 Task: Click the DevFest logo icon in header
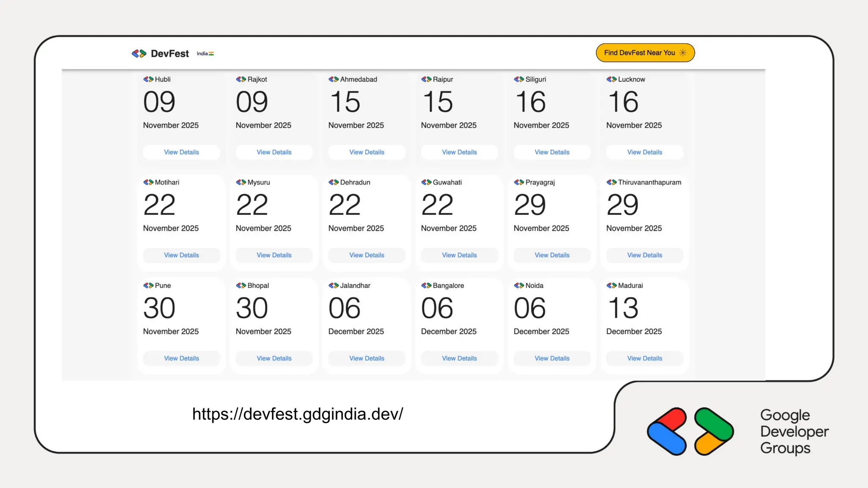coord(139,53)
